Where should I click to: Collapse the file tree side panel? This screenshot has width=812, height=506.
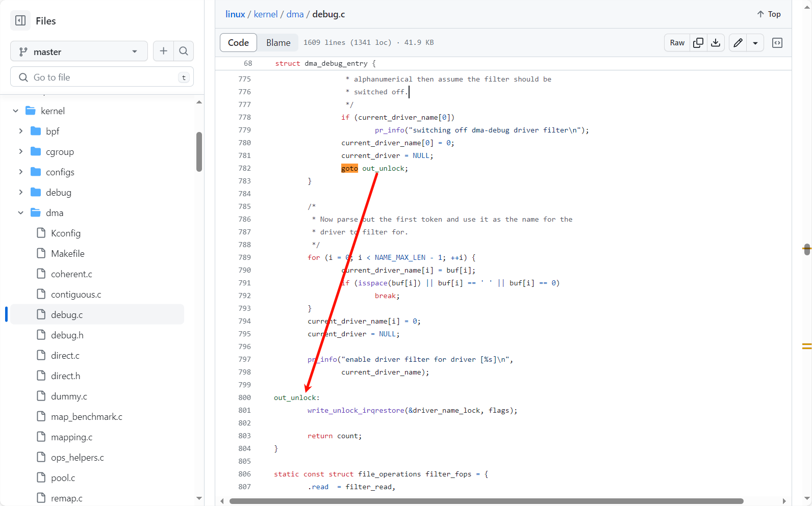pyautogui.click(x=20, y=20)
